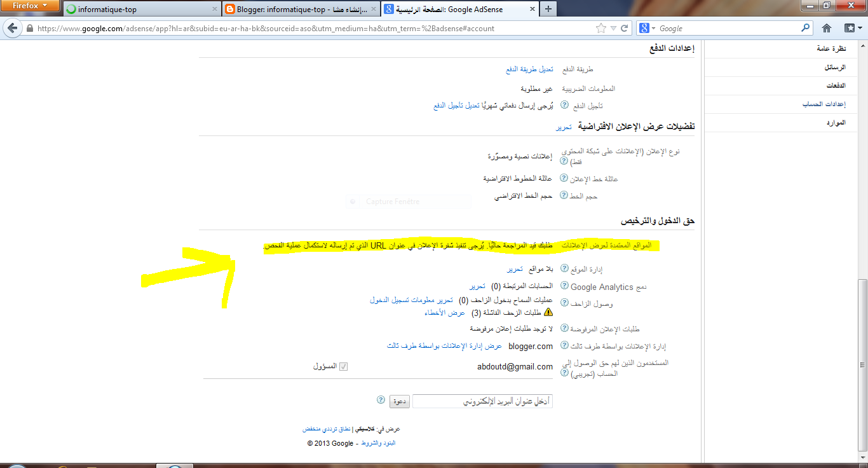Click help icon for عائلة خط الإعلان

coord(564,179)
